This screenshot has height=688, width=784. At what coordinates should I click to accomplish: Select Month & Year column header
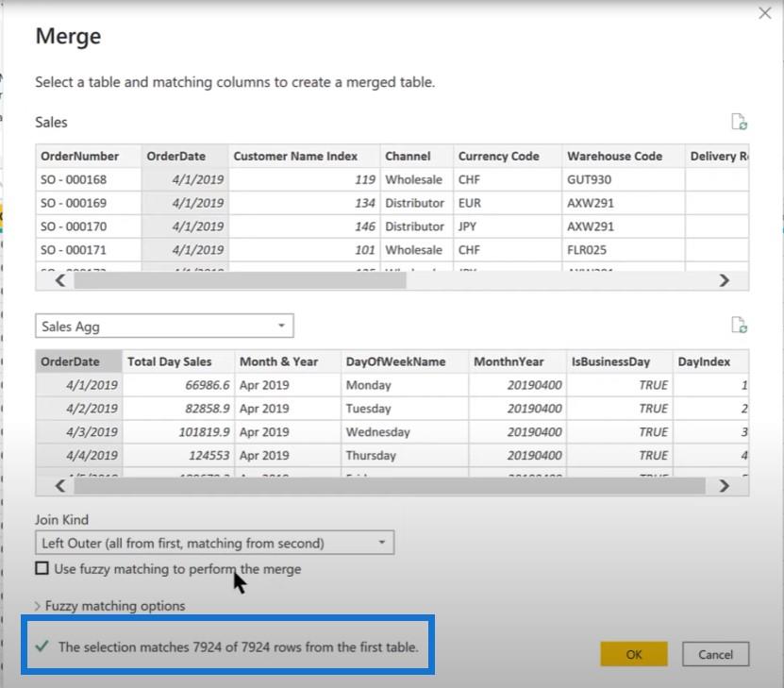[x=288, y=361]
